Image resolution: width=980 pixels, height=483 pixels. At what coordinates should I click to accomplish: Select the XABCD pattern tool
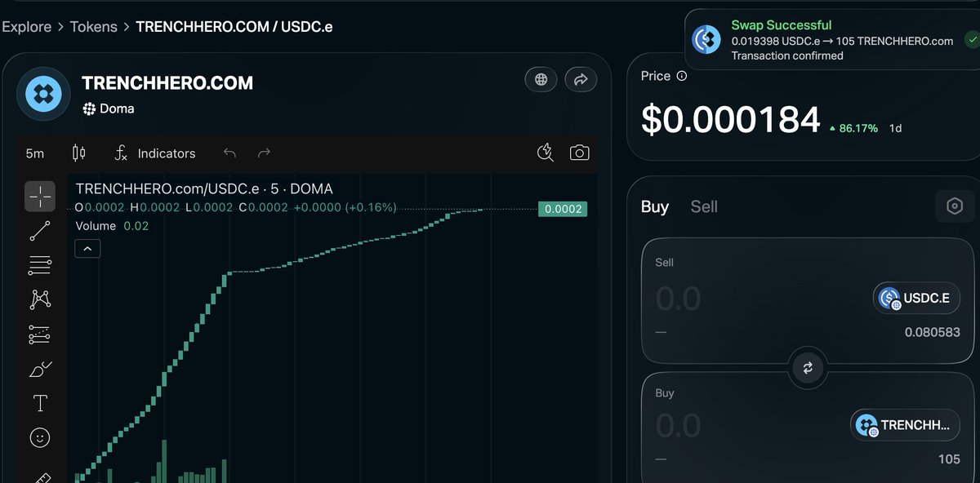tap(40, 299)
